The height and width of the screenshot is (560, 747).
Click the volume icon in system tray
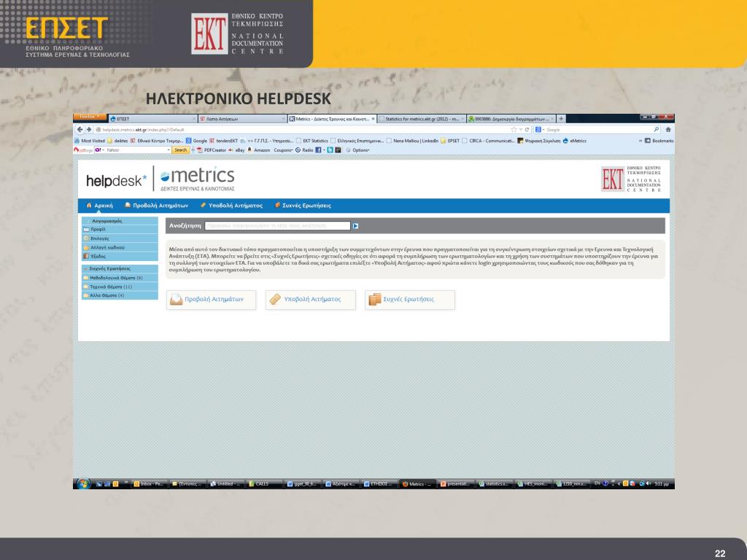[x=649, y=484]
